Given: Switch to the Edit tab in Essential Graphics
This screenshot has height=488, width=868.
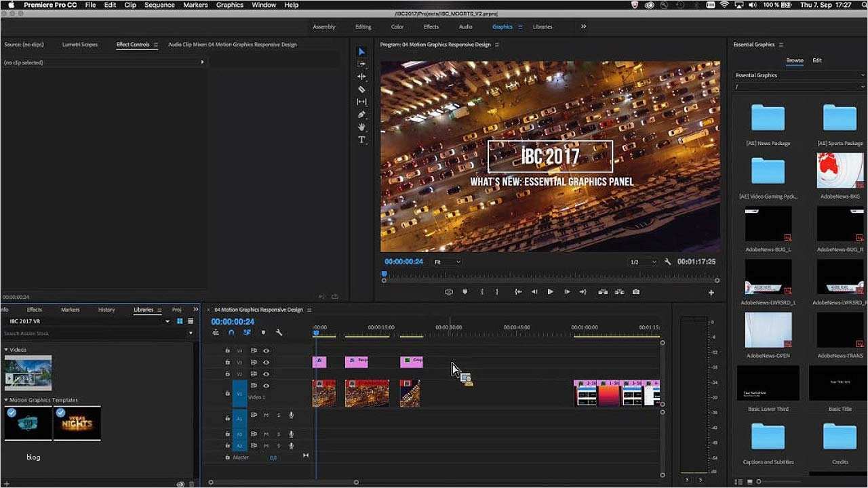Looking at the screenshot, I should click(x=817, y=60).
